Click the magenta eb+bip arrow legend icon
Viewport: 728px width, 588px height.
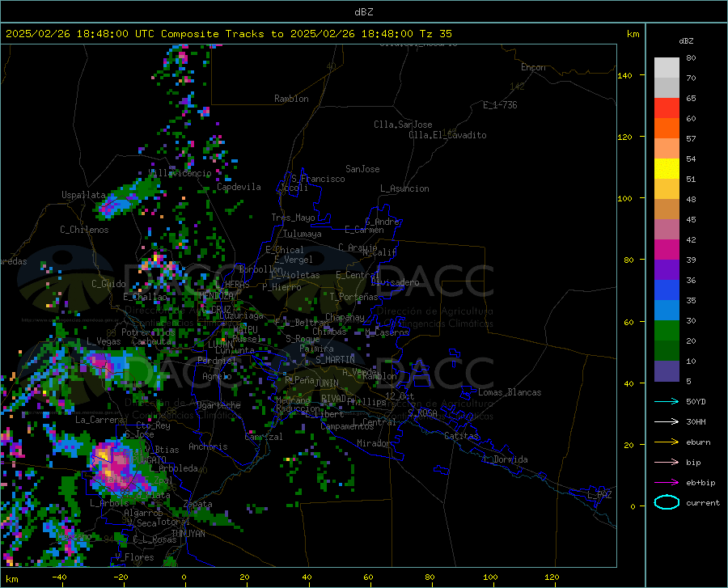click(x=667, y=483)
